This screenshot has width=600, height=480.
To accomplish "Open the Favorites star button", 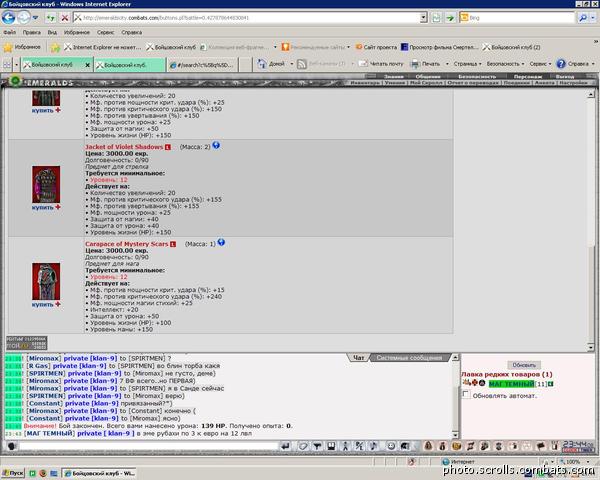I will 22,47.
